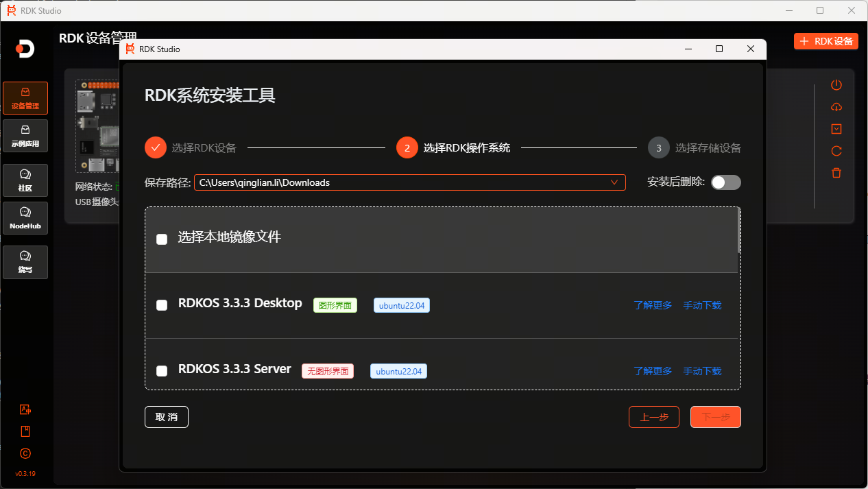Check the 选择本地镜像文件 option
The image size is (868, 489).
tap(162, 239)
